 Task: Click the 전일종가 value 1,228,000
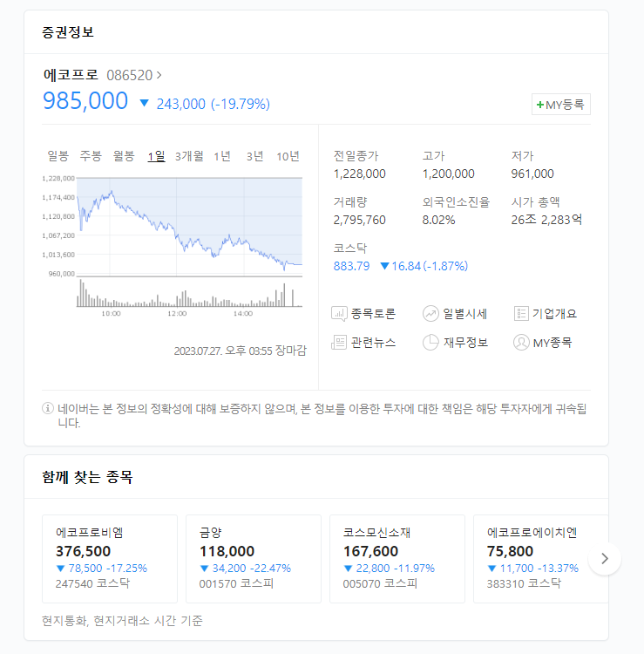tap(359, 174)
